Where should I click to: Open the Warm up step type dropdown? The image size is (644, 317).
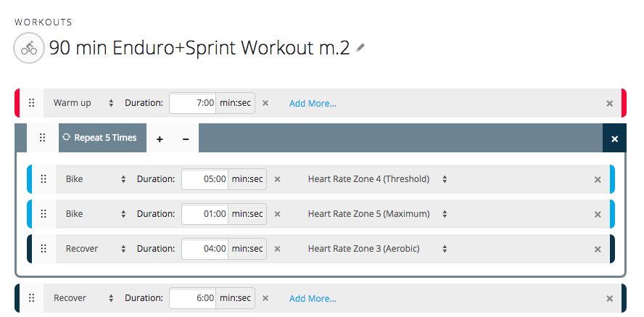coord(83,103)
